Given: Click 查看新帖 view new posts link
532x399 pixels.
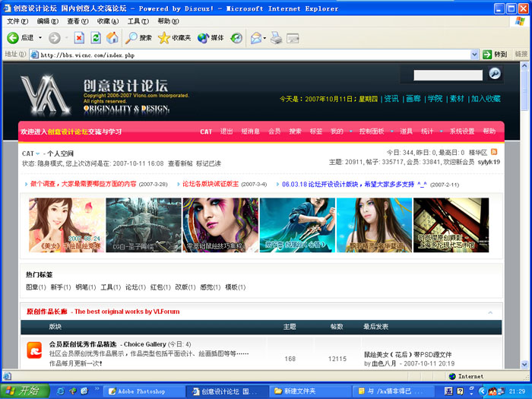Looking at the screenshot, I should tap(180, 163).
